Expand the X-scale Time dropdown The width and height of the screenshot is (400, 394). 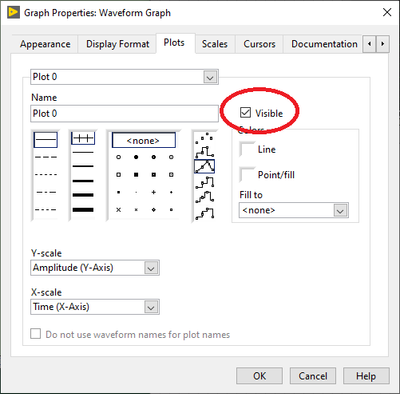coord(95,307)
